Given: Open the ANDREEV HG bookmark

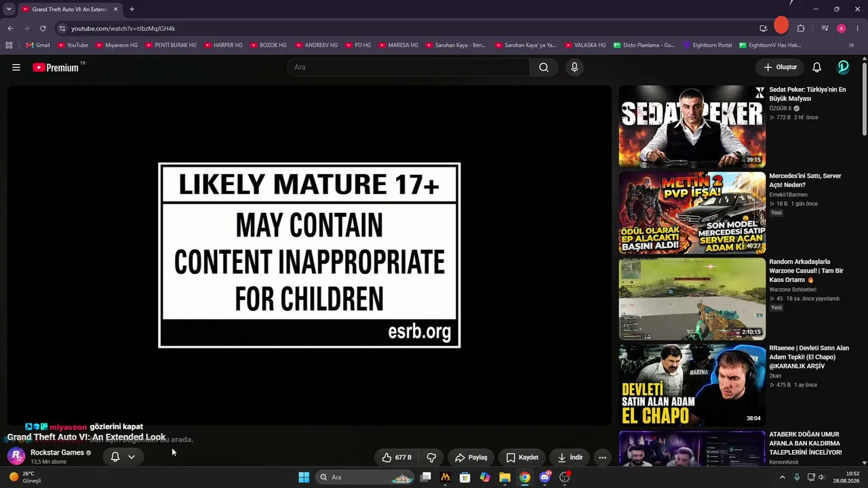Looking at the screenshot, I should [x=316, y=45].
